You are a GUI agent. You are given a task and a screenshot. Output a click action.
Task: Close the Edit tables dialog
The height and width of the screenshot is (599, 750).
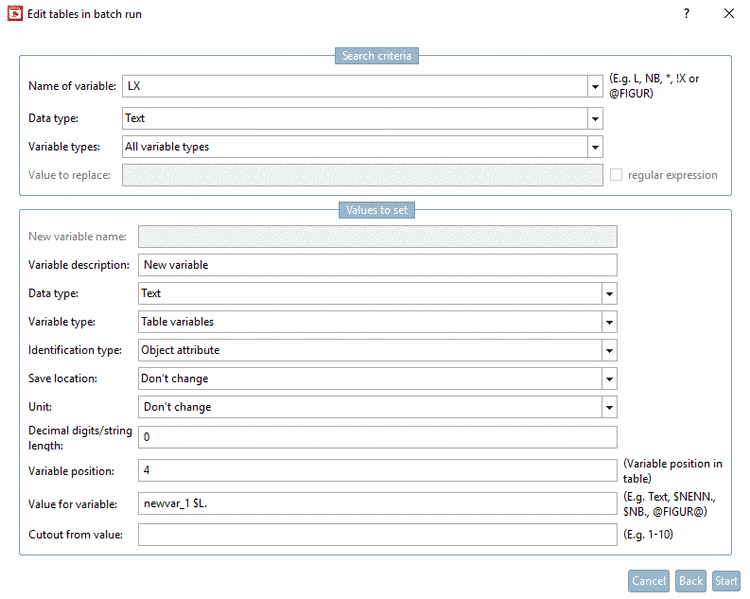pos(729,14)
